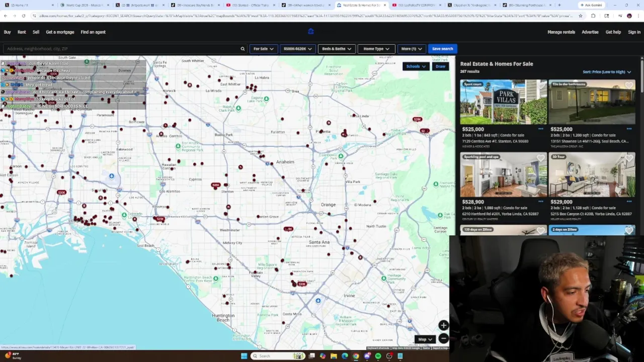This screenshot has height=362, width=644.
Task: Expand the For Sale filter dropdown
Action: pos(264,49)
